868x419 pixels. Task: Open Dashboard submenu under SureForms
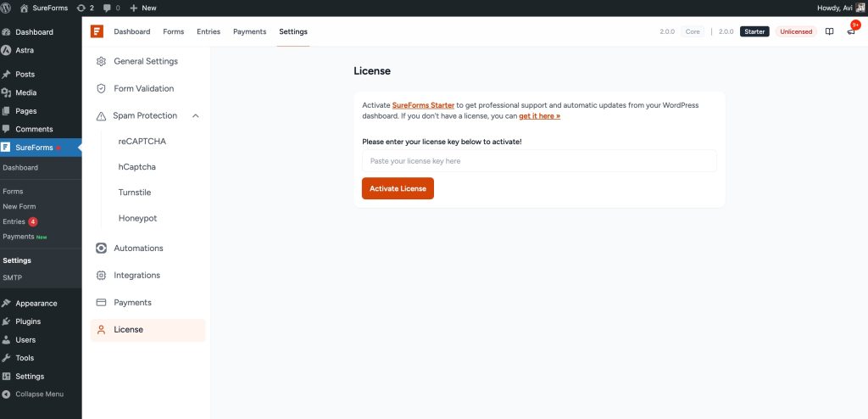[x=20, y=168]
